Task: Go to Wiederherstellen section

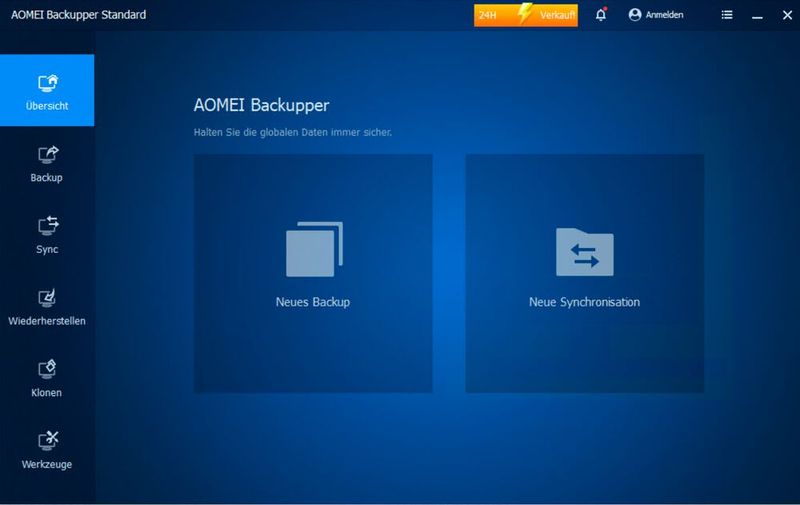Action: pos(47,308)
